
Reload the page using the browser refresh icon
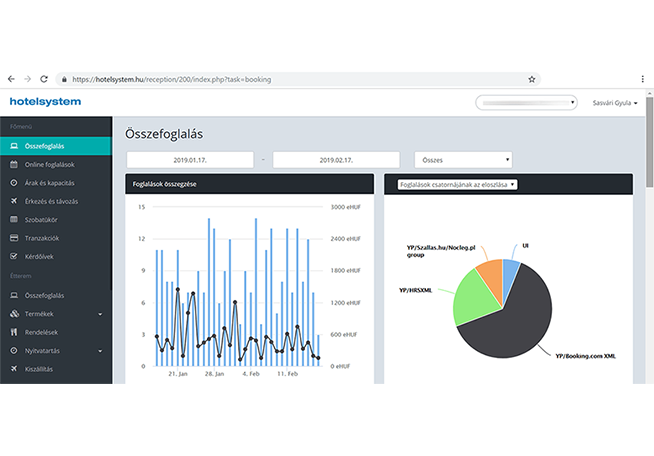click(44, 78)
